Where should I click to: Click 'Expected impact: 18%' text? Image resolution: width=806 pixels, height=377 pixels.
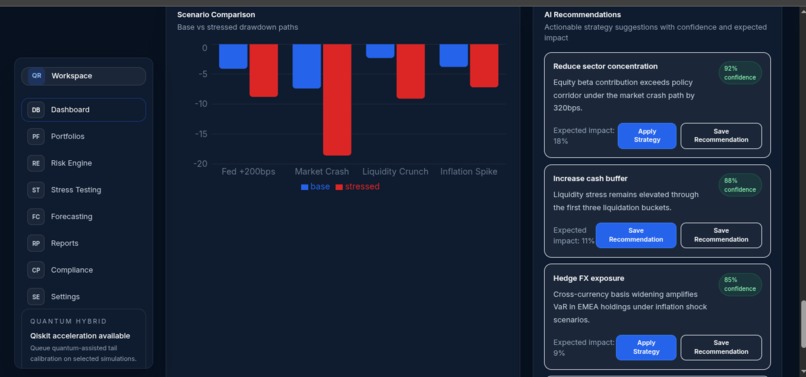[x=584, y=136]
